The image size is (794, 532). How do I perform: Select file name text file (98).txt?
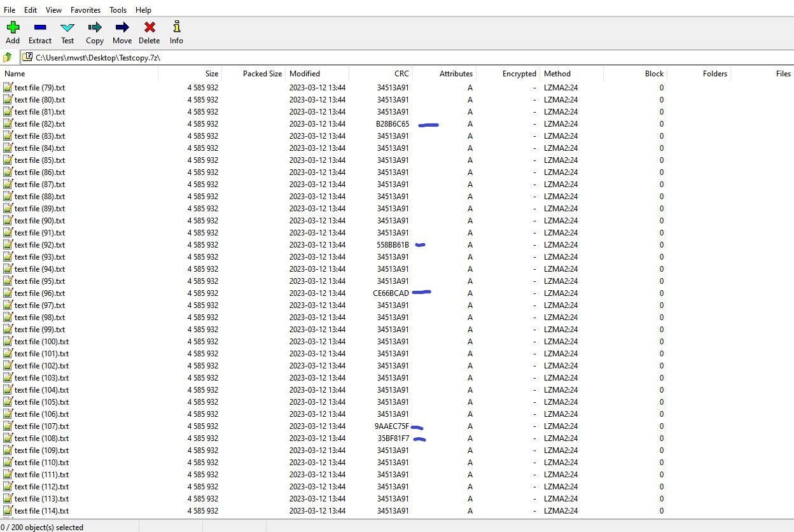(39, 318)
